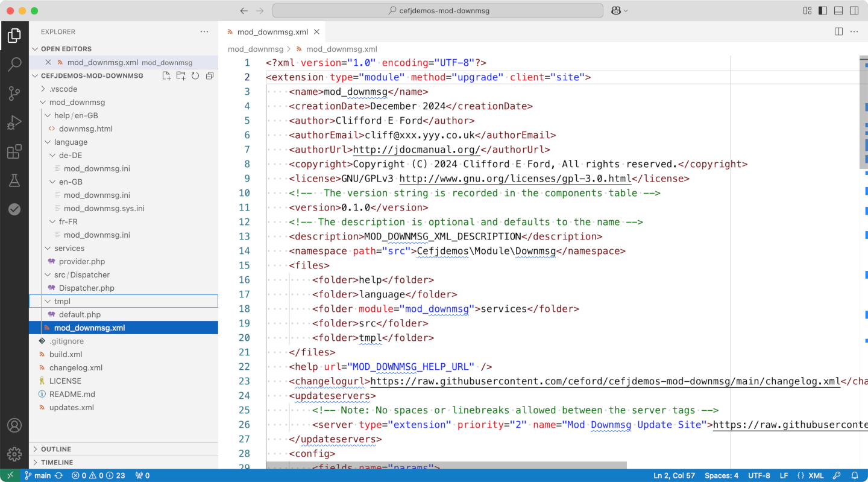
Task: Open Explorer views more actions ellipsis
Action: (205, 31)
